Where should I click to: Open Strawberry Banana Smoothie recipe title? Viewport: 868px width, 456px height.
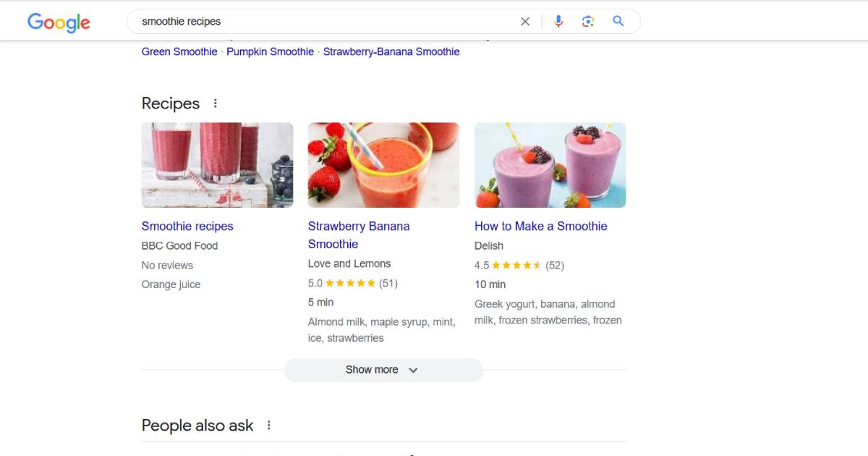click(x=359, y=235)
